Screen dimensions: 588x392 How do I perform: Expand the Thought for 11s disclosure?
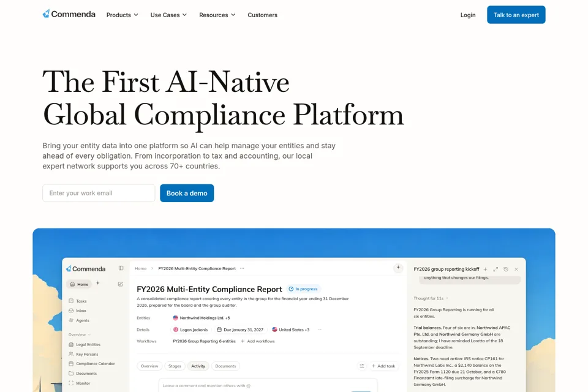coord(431,298)
